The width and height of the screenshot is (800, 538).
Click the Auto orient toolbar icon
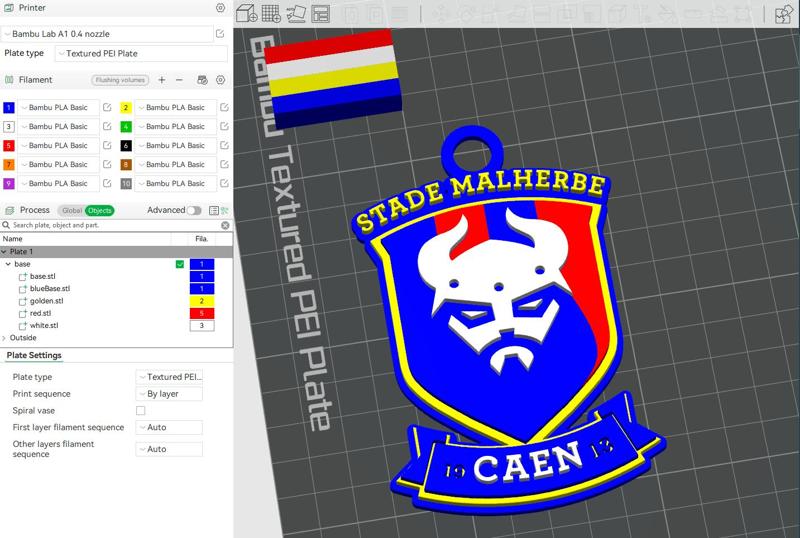click(x=296, y=13)
